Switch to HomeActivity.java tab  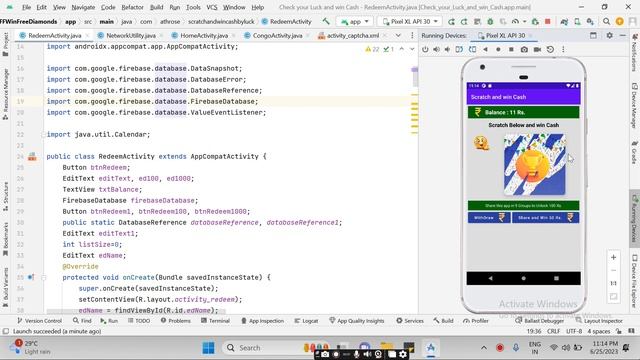click(x=204, y=36)
